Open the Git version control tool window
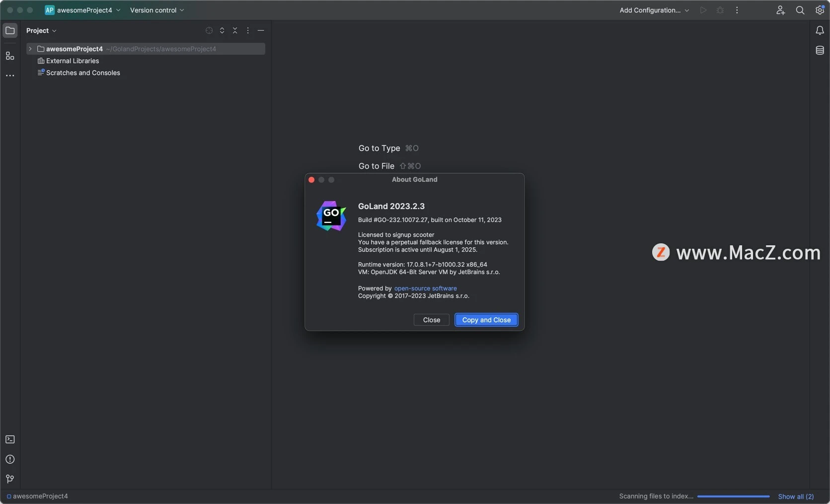The height and width of the screenshot is (504, 830). click(x=10, y=479)
